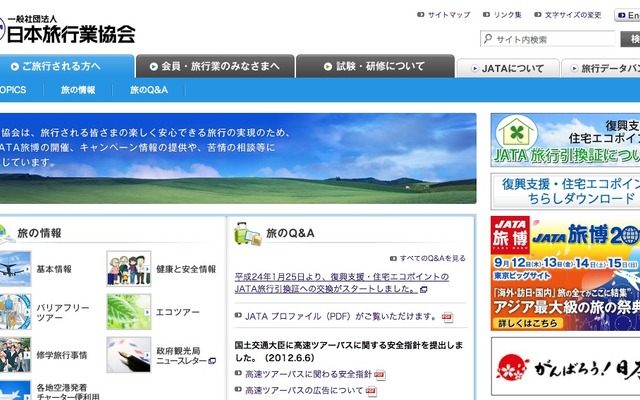Click the airplane thumbnail for 基本情報
The image size is (640, 400).
pos(15,269)
